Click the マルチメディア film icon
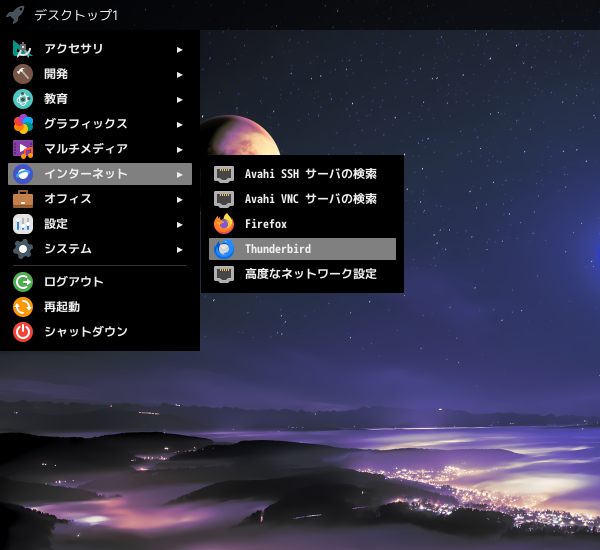 click(x=23, y=149)
